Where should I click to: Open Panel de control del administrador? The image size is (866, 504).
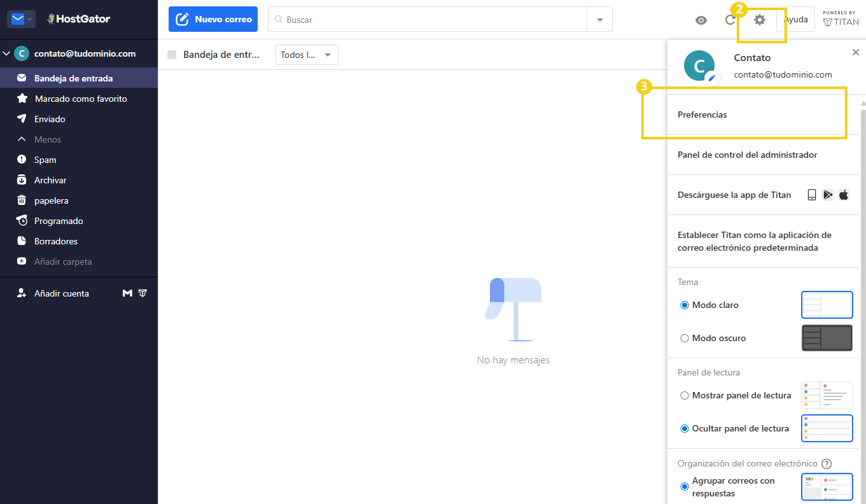pyautogui.click(x=747, y=155)
